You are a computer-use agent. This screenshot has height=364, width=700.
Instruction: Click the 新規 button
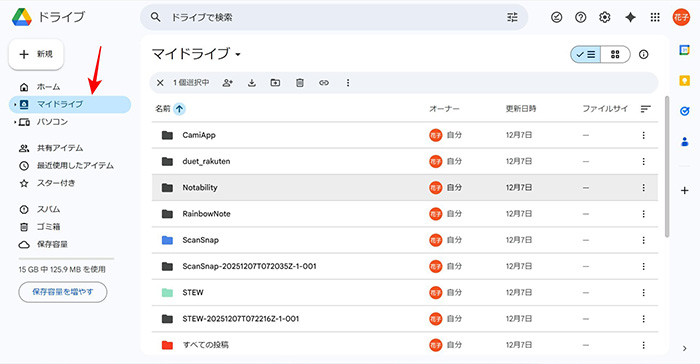pos(36,54)
